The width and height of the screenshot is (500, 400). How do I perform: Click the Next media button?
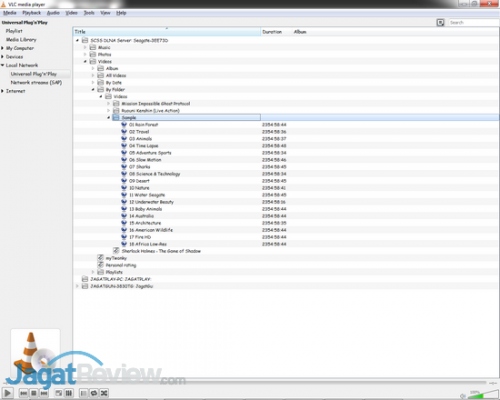pos(44,393)
